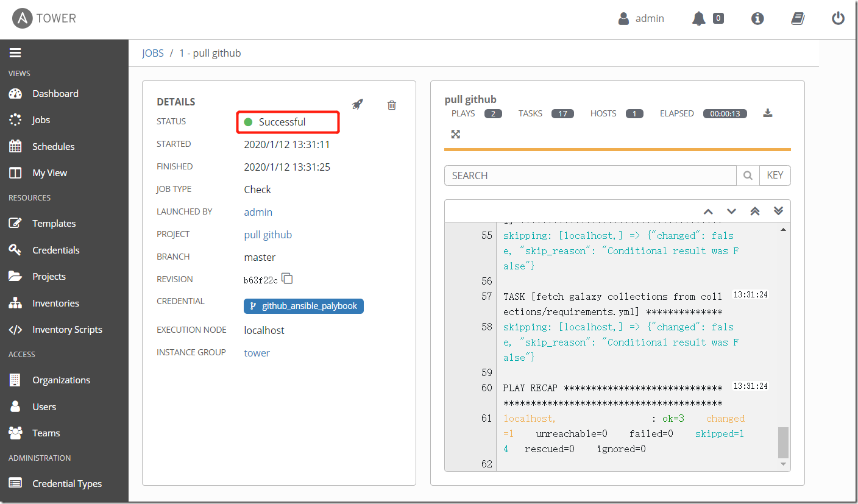Download the job output
The height and width of the screenshot is (504, 858).
[x=768, y=113]
